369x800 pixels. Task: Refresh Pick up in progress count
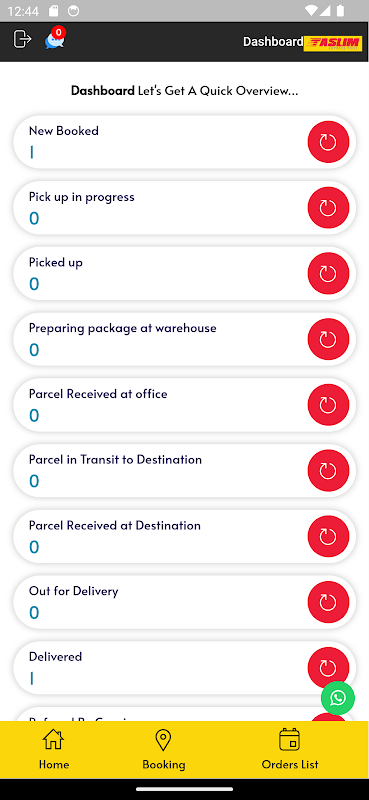click(328, 208)
